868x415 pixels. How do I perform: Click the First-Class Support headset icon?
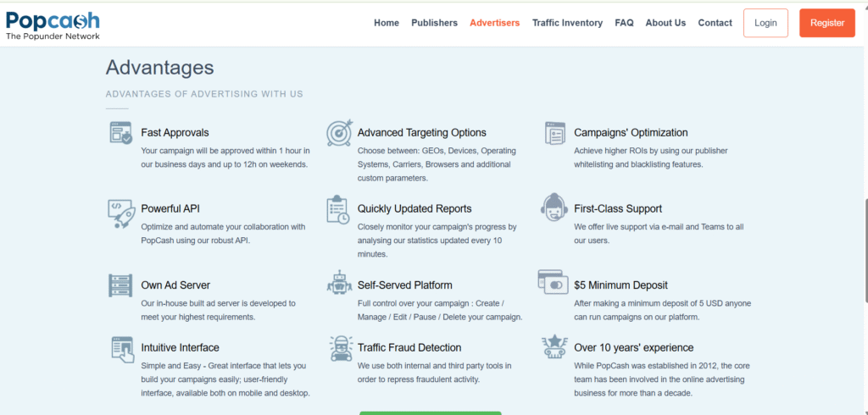pyautogui.click(x=554, y=208)
